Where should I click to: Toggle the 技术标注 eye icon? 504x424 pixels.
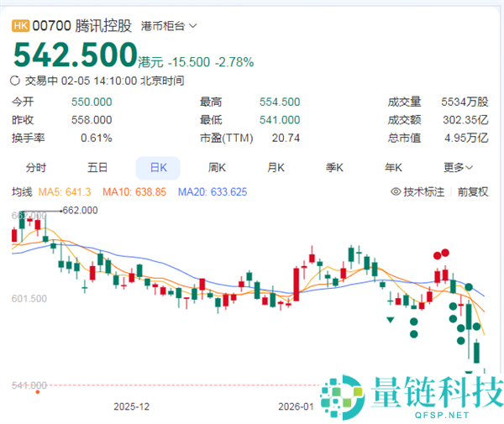(x=396, y=191)
